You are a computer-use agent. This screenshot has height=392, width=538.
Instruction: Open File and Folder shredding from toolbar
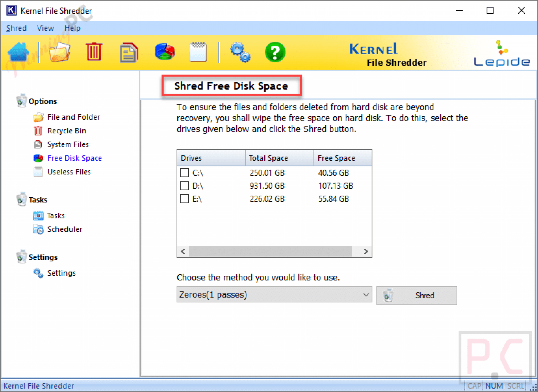pyautogui.click(x=59, y=52)
